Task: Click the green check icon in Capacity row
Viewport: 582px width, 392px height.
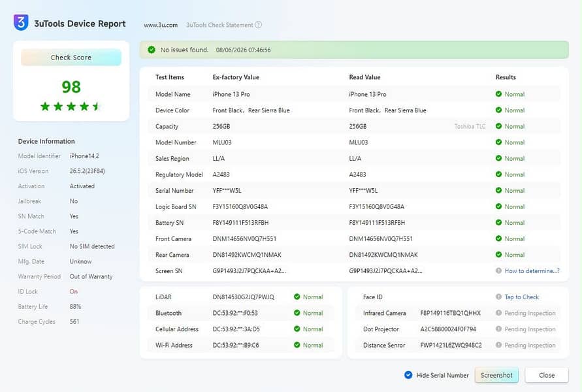Action: click(498, 126)
